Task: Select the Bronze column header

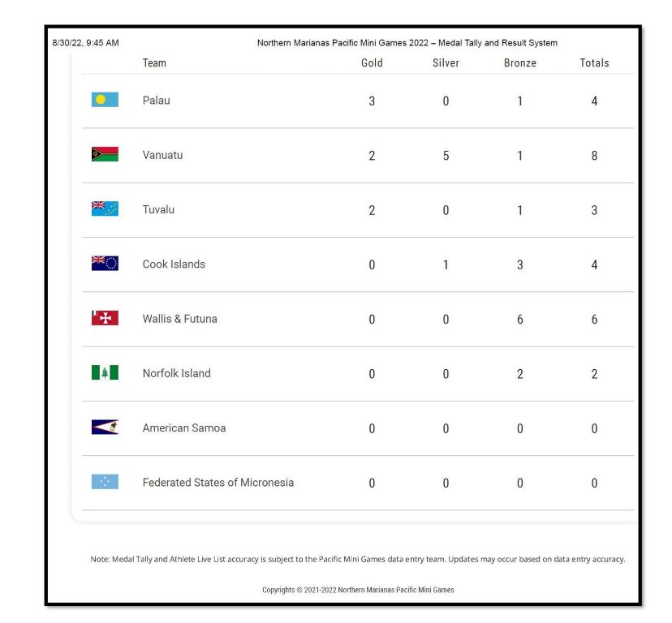Action: [519, 62]
